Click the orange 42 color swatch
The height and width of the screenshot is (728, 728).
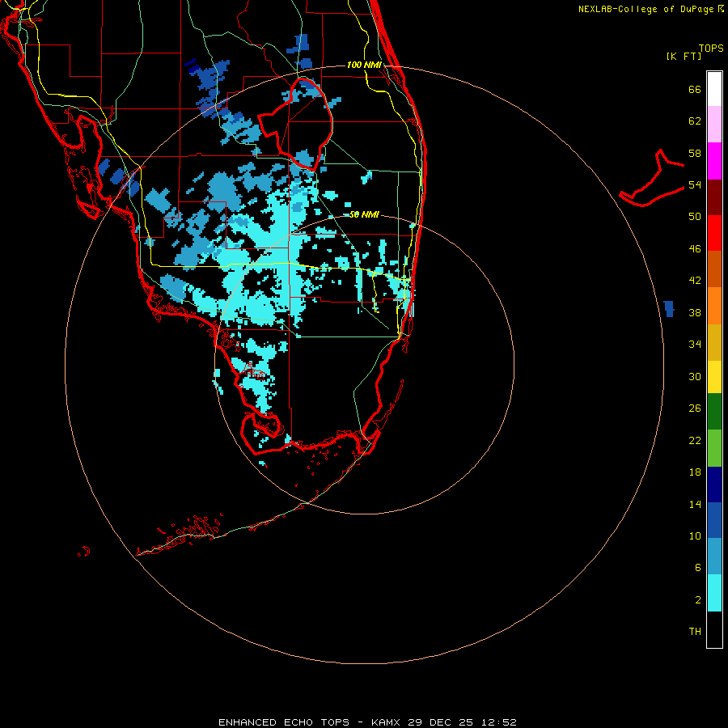pyautogui.click(x=714, y=306)
